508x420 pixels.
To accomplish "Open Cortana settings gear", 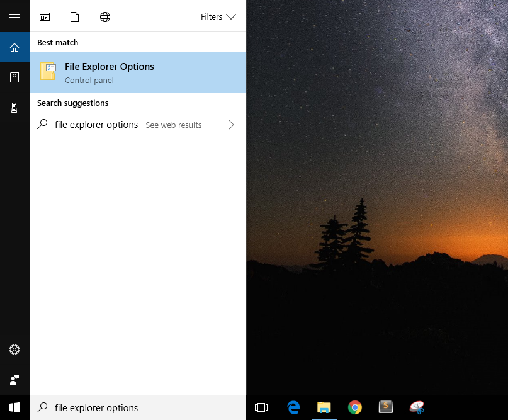I will click(14, 349).
